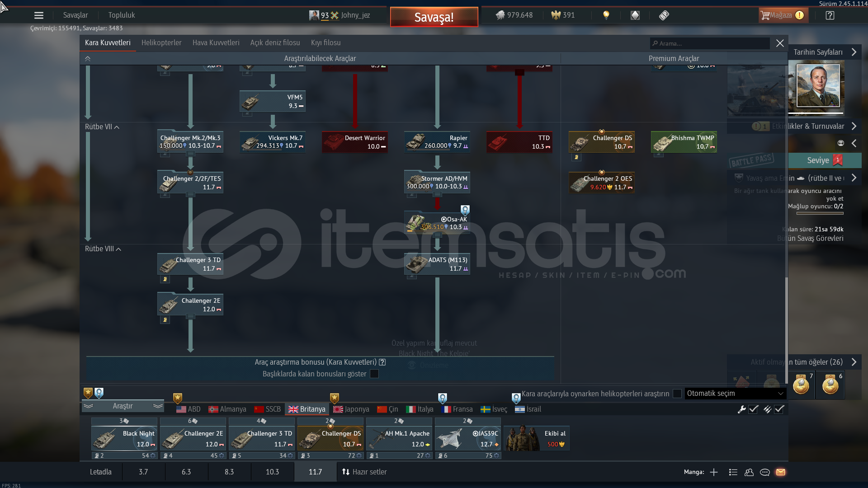Screen dimensions: 868x488
Task: Select SSCB nation tab
Action: [268, 409]
